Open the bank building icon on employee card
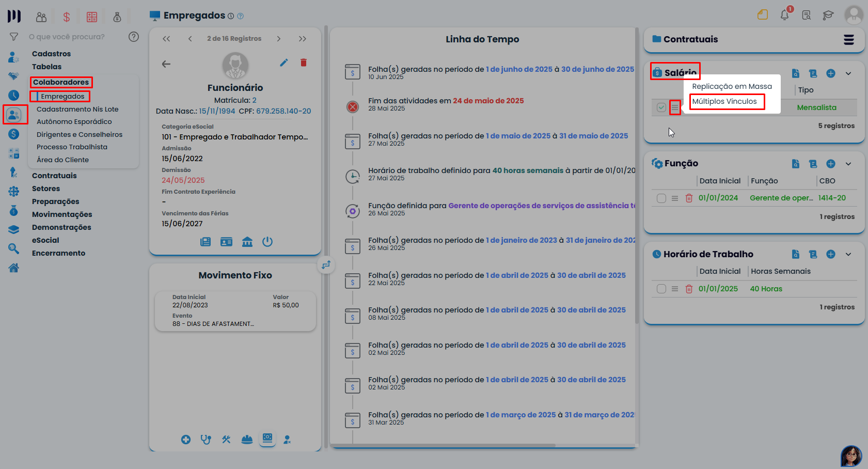The height and width of the screenshot is (469, 868). point(247,242)
